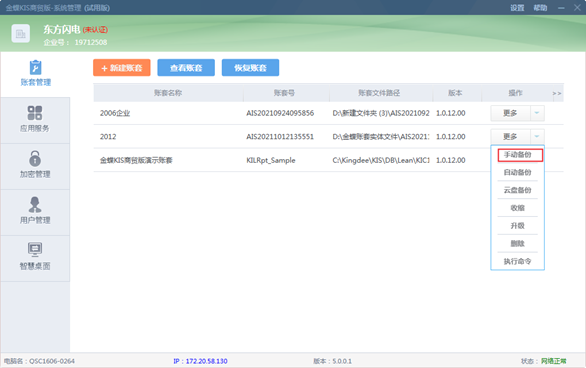Image resolution: width=586 pixels, height=368 pixels.
Task: Expand dropdown arrow for 2006企业 row
Action: (537, 113)
